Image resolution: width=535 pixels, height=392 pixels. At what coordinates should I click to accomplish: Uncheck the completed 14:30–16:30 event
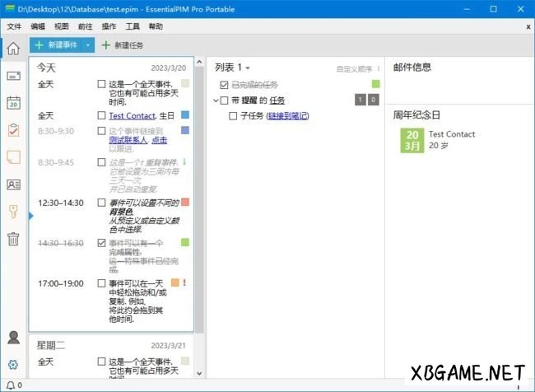click(x=101, y=243)
